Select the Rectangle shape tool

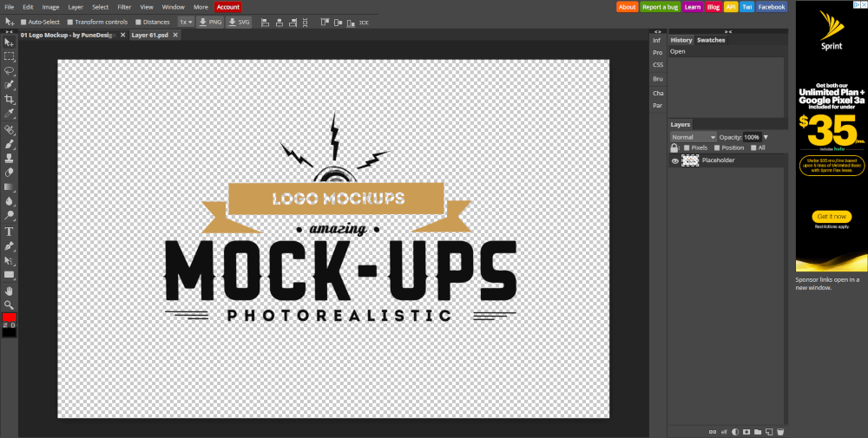point(9,275)
